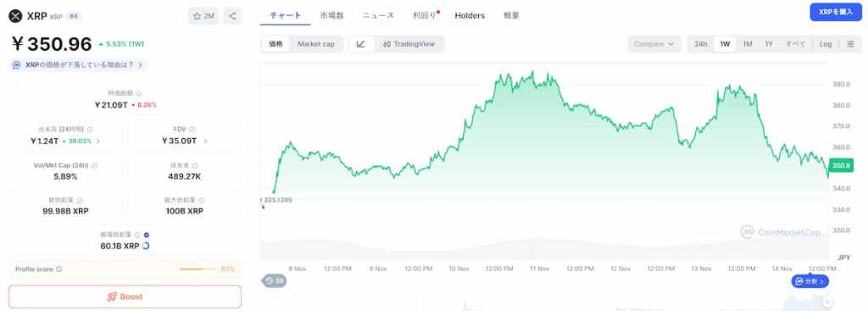The height and width of the screenshot is (311, 868).
Task: Click info icon next to FDV label
Action: click(x=192, y=130)
